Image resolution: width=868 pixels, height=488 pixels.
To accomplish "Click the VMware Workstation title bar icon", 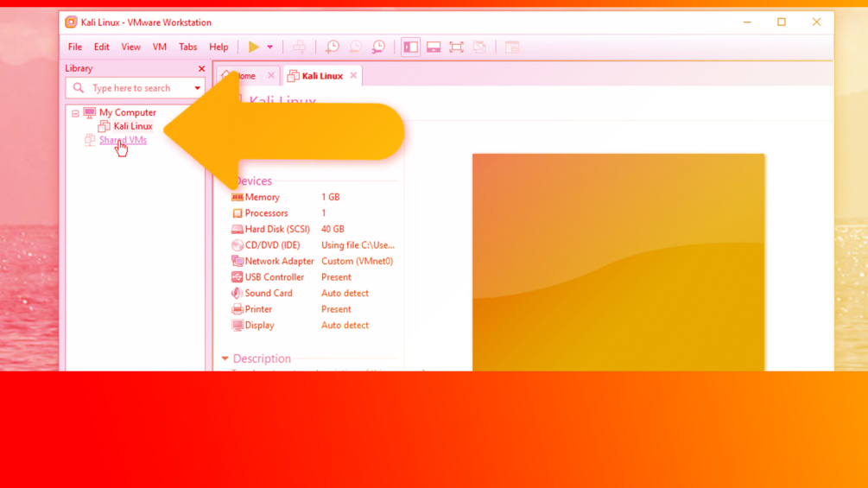I will 71,22.
